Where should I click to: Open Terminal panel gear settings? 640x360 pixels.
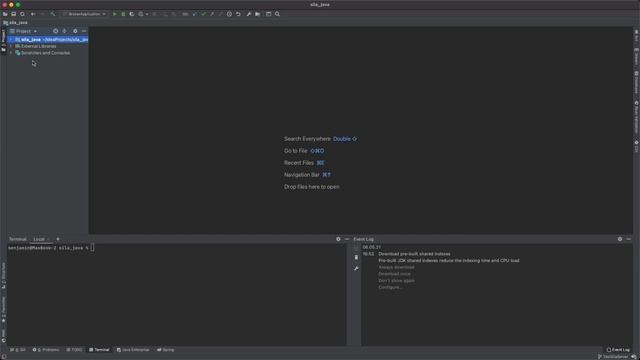point(338,239)
